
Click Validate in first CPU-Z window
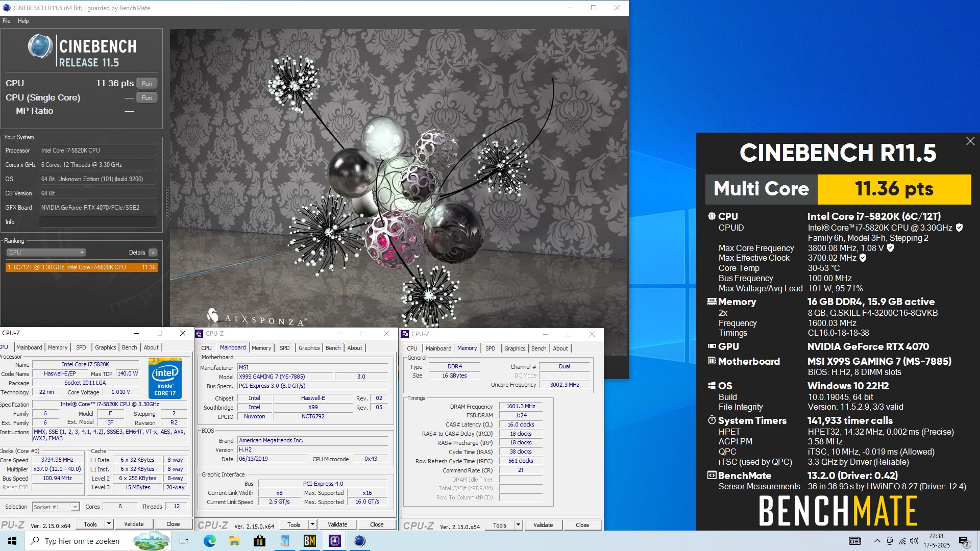click(x=134, y=524)
